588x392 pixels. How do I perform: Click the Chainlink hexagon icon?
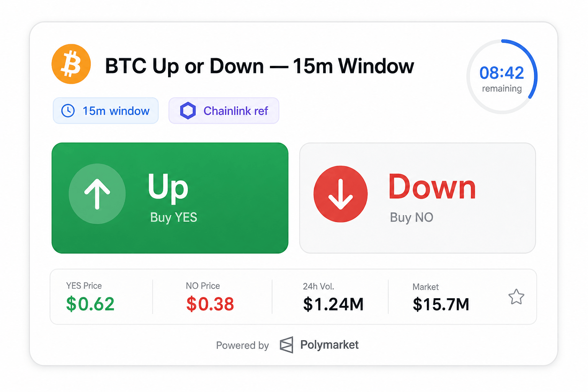(188, 111)
